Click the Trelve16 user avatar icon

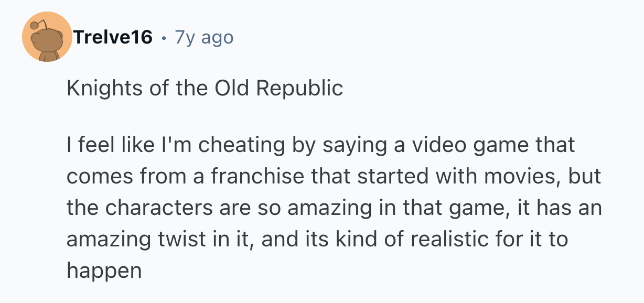click(47, 37)
